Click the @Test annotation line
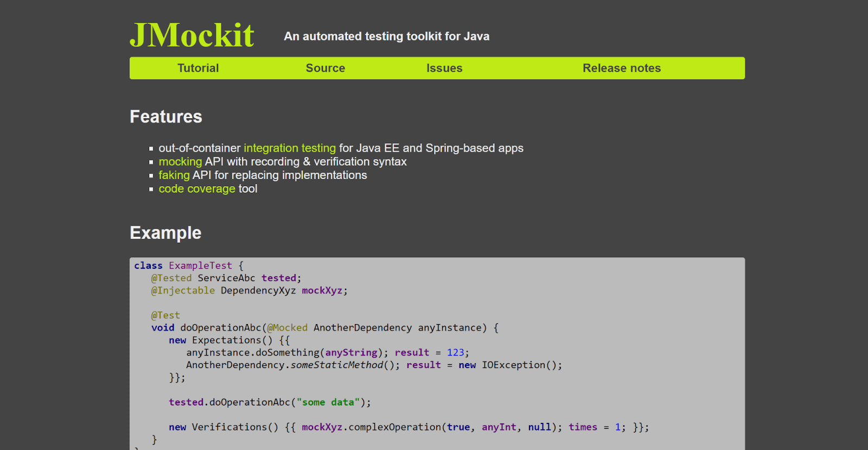Screen dimensions: 868x450 (x=165, y=315)
